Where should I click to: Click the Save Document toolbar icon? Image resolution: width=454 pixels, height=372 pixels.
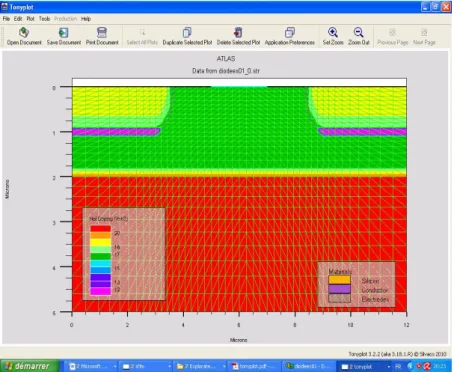tap(63, 32)
